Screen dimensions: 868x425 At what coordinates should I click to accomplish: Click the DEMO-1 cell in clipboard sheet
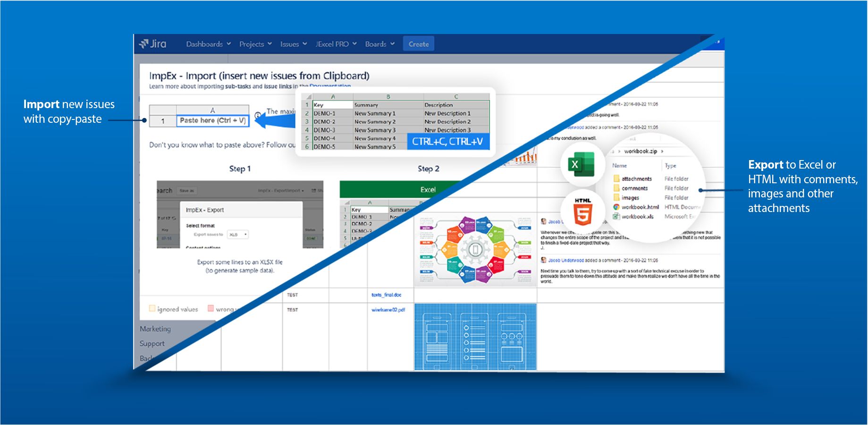(332, 113)
